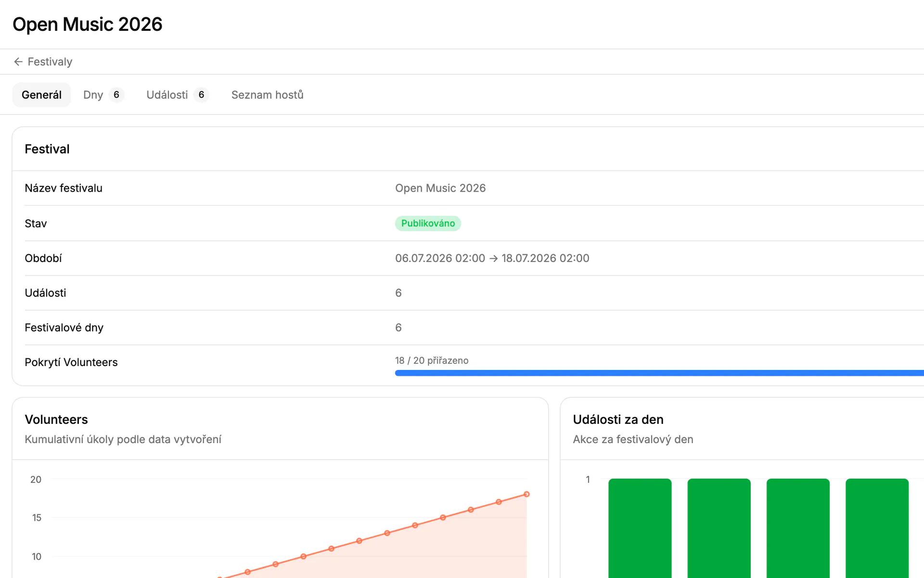Open the Seznam hostů tab
This screenshot has height=578, width=924.
(268, 95)
